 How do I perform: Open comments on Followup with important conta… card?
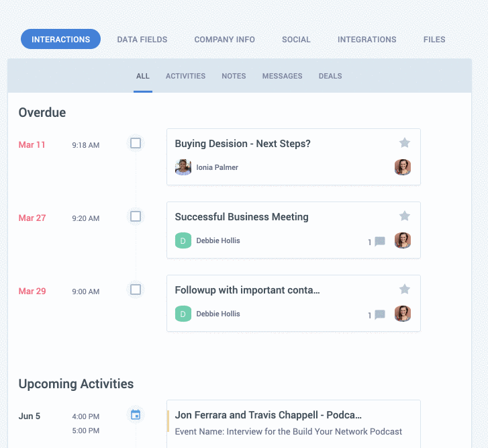pos(380,314)
